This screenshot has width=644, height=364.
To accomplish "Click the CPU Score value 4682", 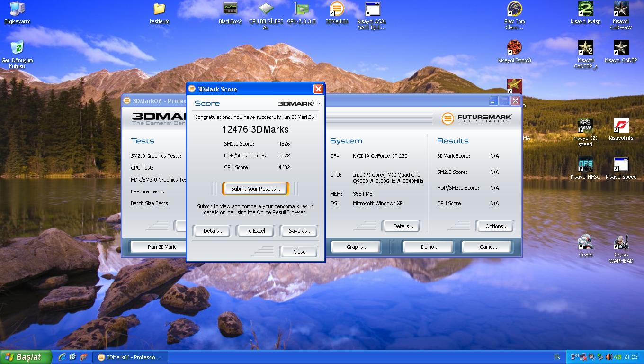I will coord(284,167).
